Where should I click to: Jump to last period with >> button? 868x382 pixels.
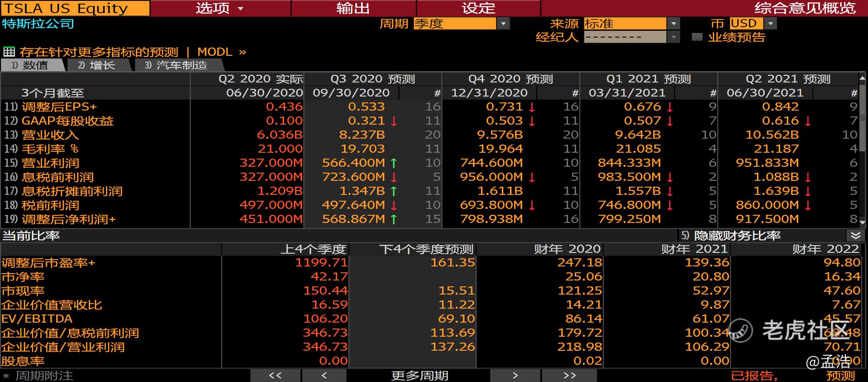click(569, 376)
